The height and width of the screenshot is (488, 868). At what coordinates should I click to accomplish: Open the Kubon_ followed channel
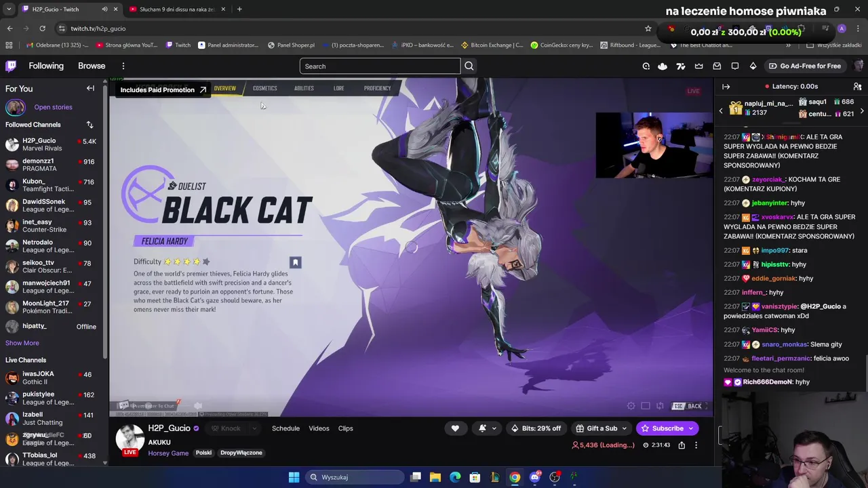[x=53, y=185]
